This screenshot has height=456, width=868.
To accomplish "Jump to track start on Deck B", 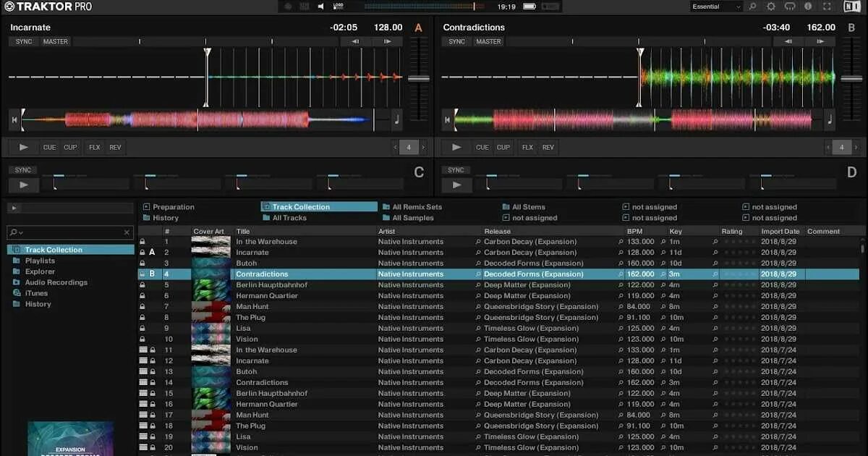I will [x=447, y=120].
